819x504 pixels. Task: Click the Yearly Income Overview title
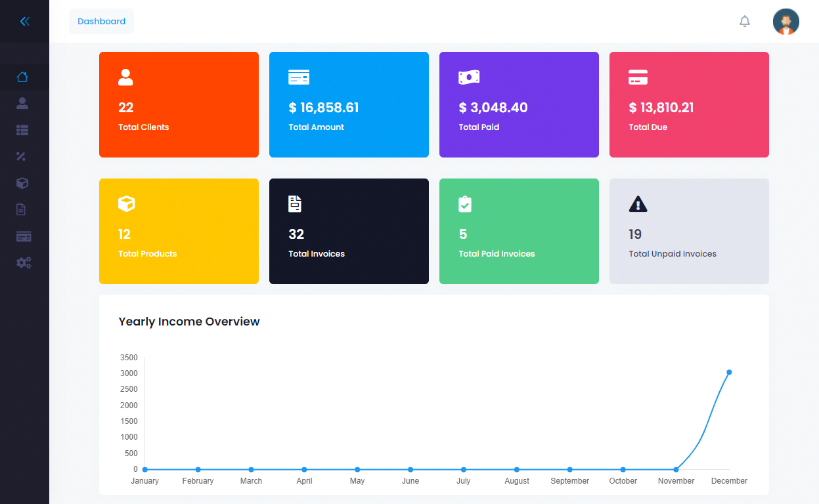click(x=189, y=322)
